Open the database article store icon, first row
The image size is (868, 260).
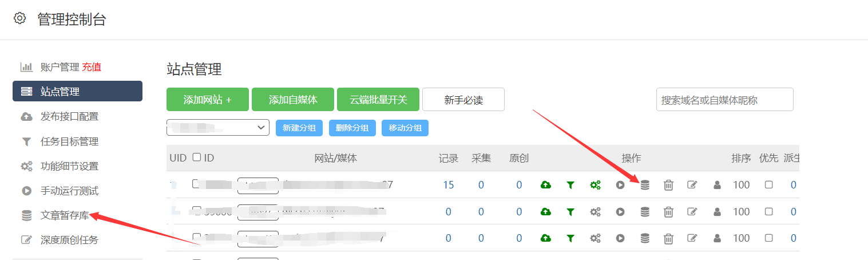(x=645, y=185)
